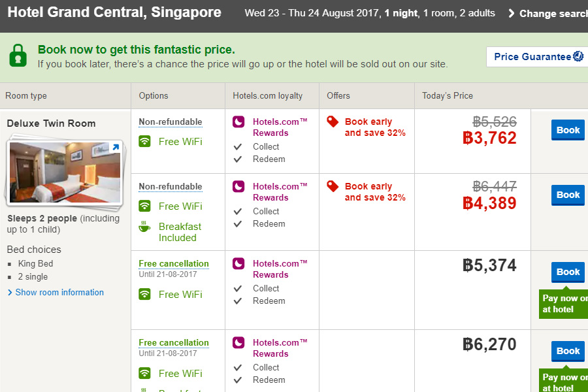Viewport: 588px width, 392px height.
Task: Click the first Non-refundable policy link
Action: tap(171, 122)
